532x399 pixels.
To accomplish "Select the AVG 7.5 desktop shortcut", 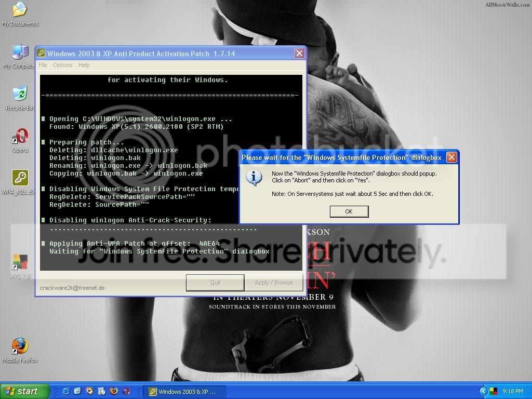I will point(20,267).
